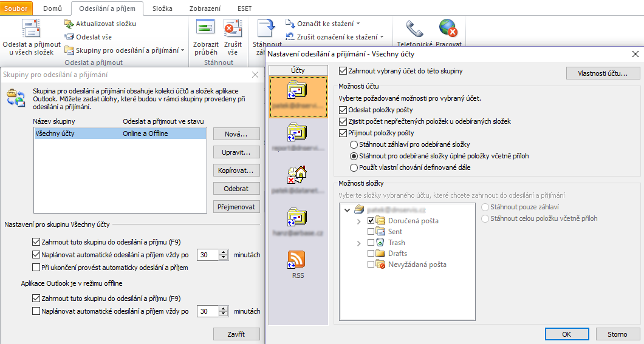Click up arrow of online minutes spinner
Screen dimensions: 644x344
click(224, 252)
